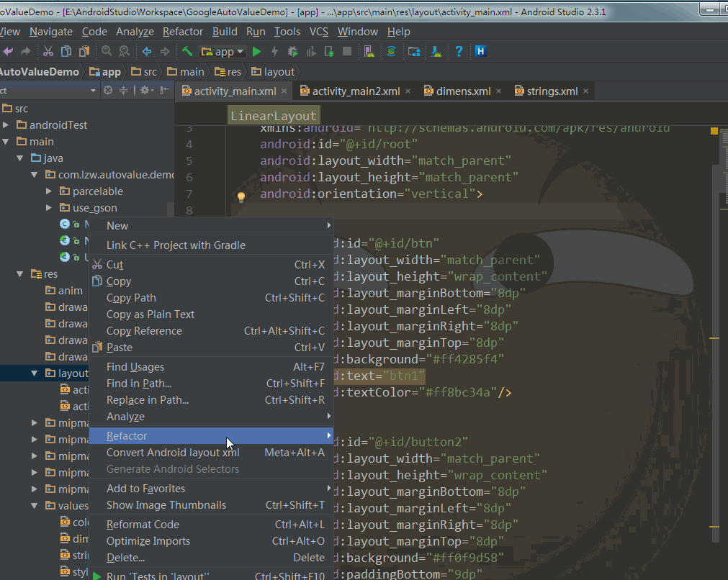This screenshot has width=728, height=580.
Task: Open the AVD Manager from the toolbar
Action: click(368, 51)
